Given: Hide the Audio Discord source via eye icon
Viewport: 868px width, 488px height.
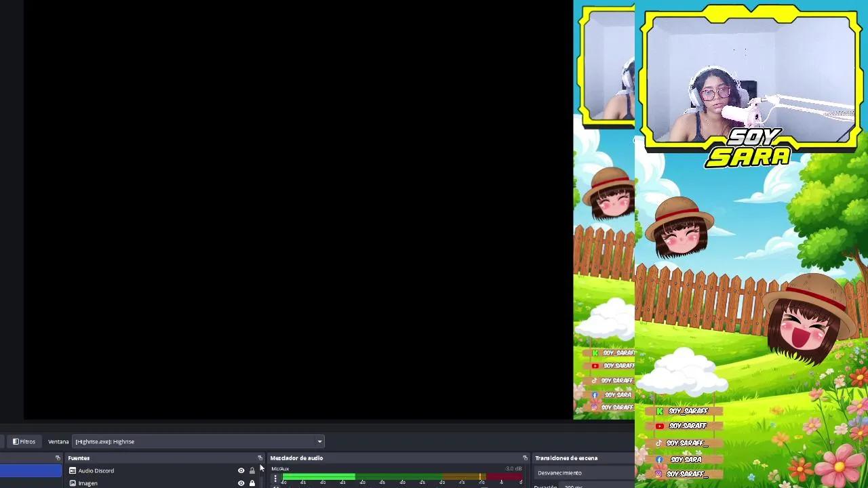Looking at the screenshot, I should (x=241, y=470).
